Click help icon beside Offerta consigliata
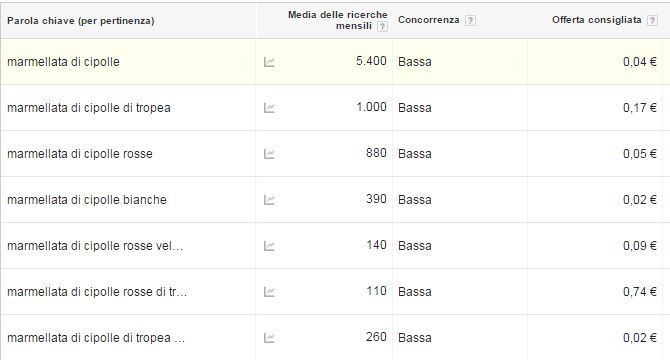This screenshot has width=670, height=360. (x=652, y=20)
